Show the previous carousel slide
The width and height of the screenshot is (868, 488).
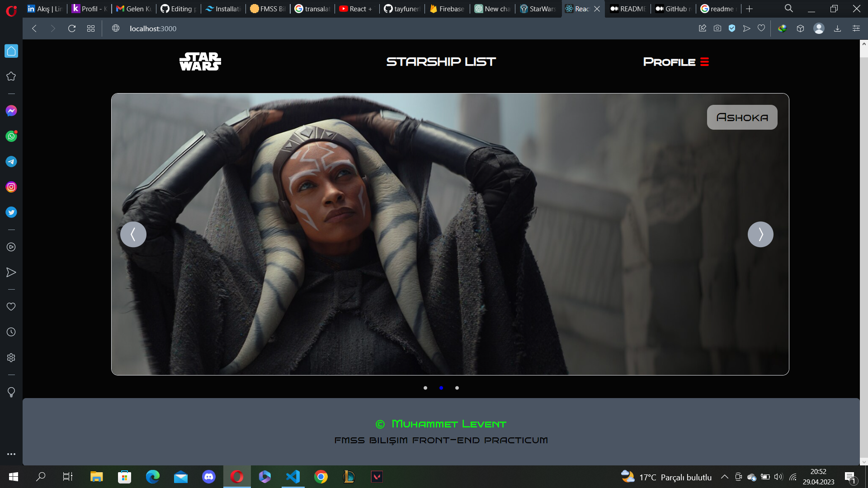[x=133, y=234]
